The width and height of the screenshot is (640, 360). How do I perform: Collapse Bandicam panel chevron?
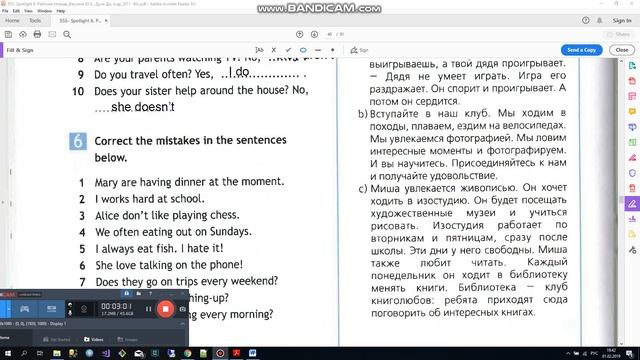[182, 323]
